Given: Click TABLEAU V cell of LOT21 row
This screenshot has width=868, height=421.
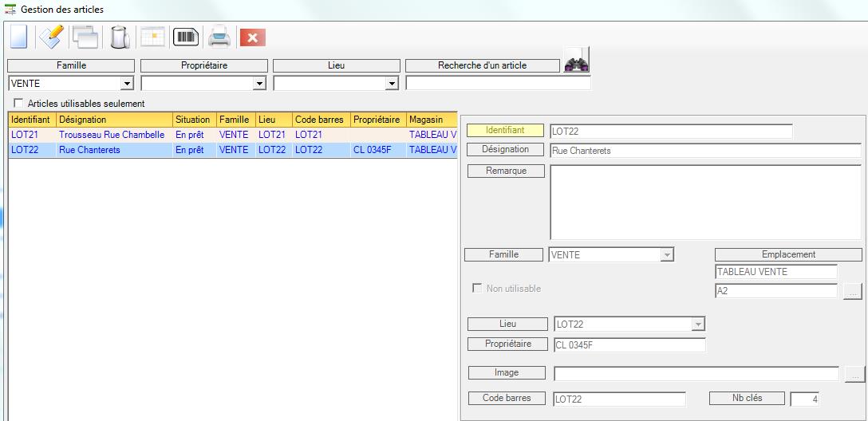Looking at the screenshot, I should click(432, 135).
